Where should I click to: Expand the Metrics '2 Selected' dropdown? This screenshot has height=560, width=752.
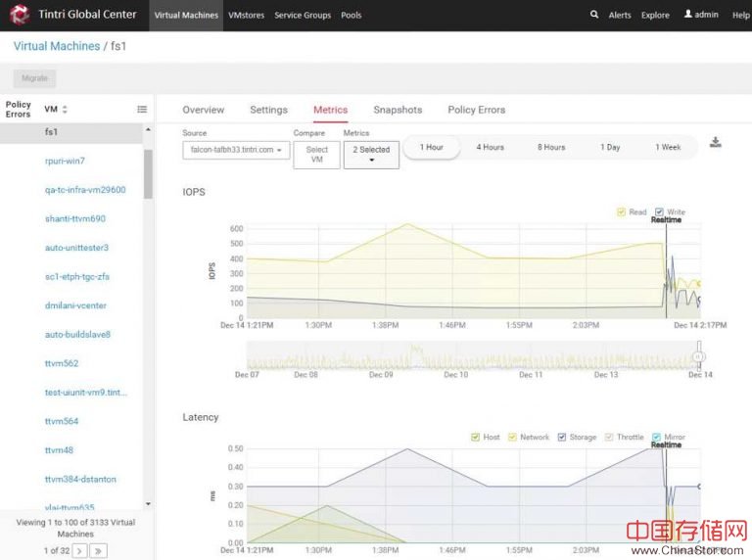tap(371, 155)
